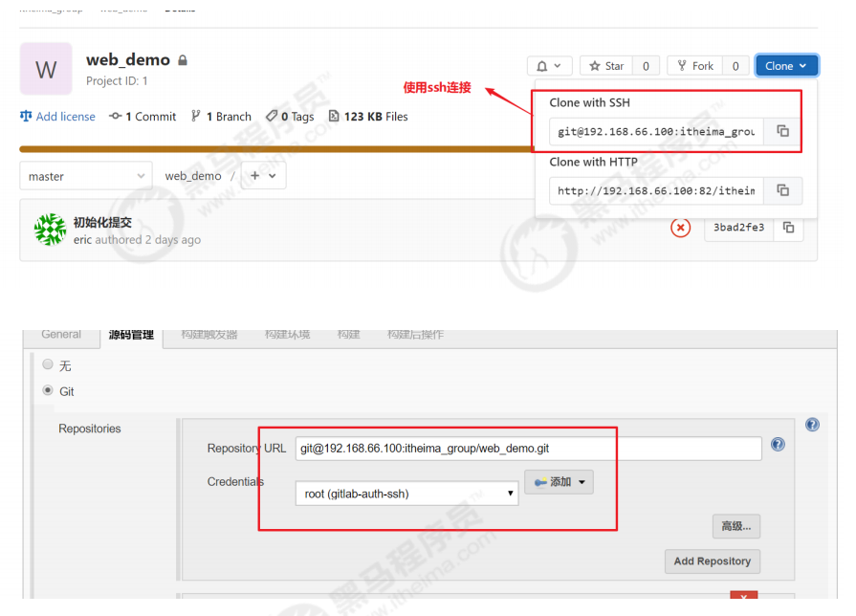Click the Project ID: 1 text

(117, 80)
